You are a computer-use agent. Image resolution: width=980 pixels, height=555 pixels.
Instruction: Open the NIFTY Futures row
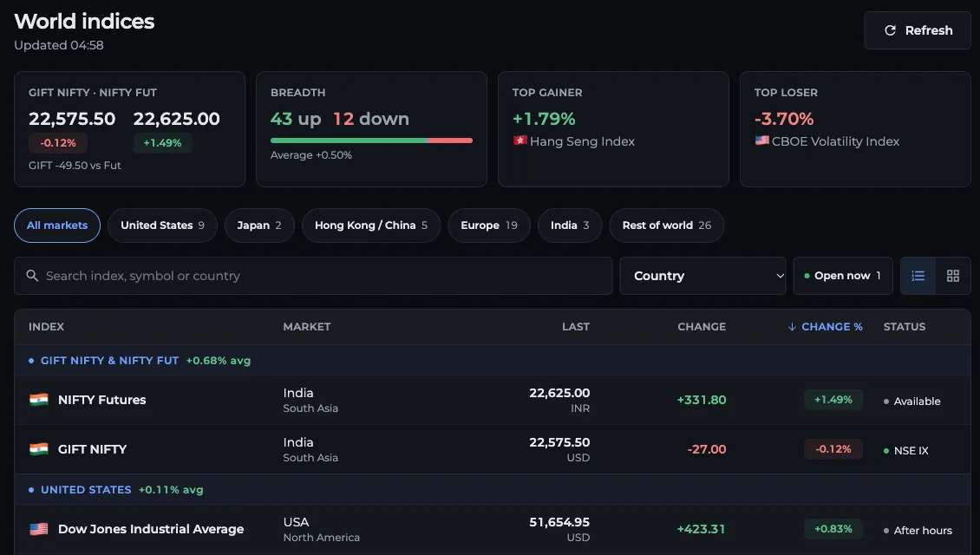[492, 400]
